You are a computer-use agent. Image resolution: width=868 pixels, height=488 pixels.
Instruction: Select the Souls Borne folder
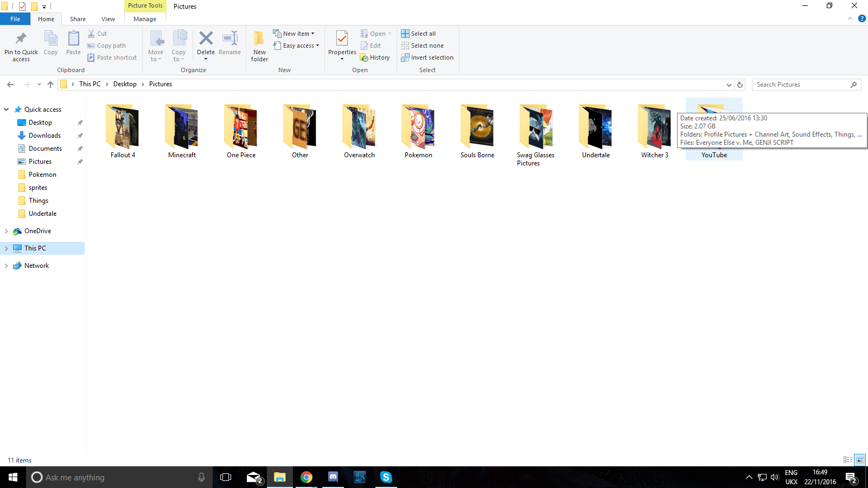(x=477, y=131)
